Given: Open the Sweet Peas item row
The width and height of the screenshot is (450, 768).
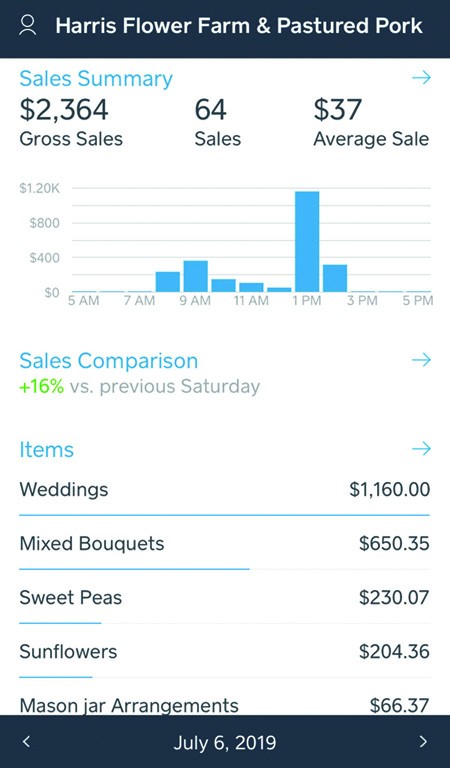Looking at the screenshot, I should tap(225, 598).
